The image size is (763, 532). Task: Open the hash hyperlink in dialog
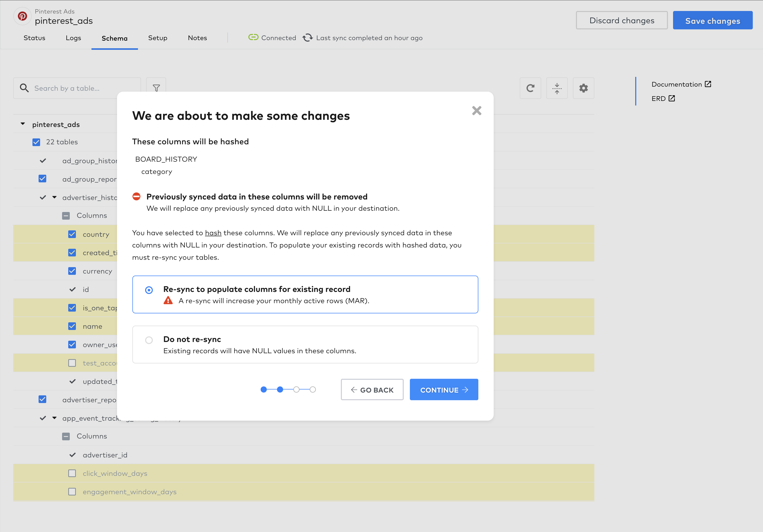click(x=213, y=233)
